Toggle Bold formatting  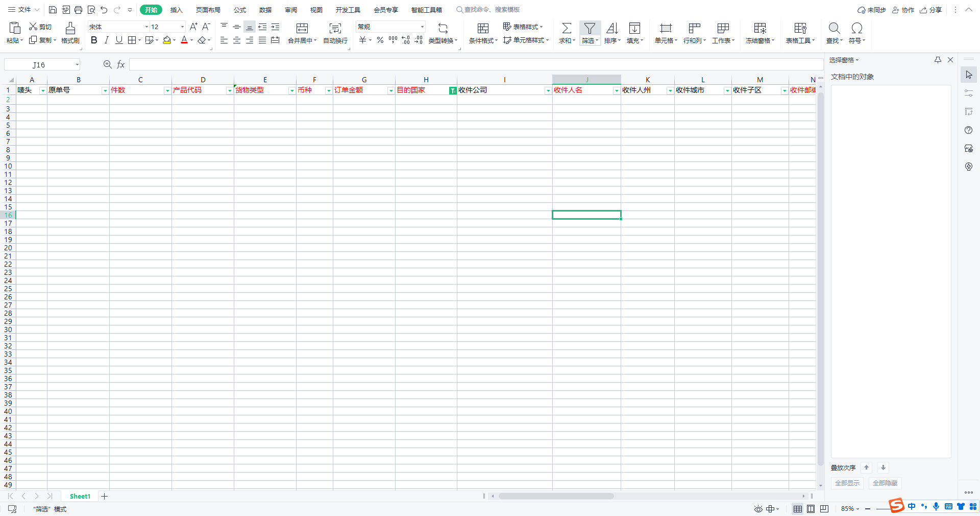coord(94,40)
